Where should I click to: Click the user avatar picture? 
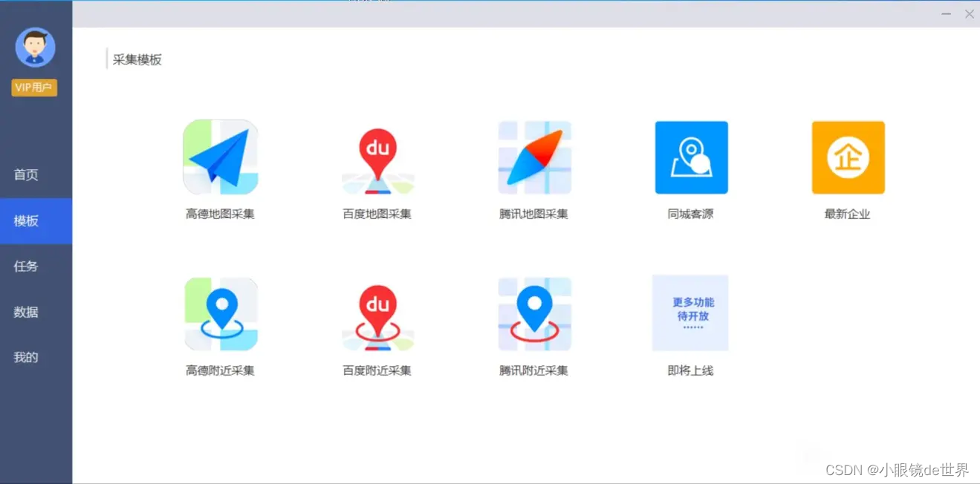[36, 48]
